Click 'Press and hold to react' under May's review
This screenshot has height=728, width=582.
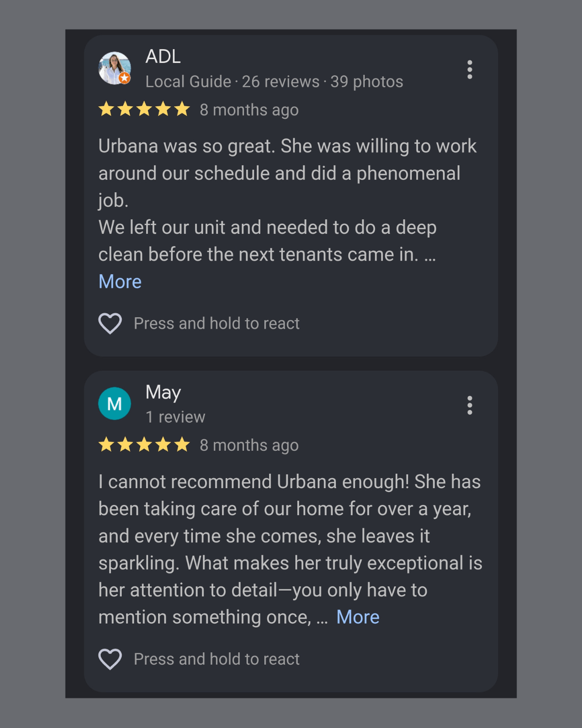[x=217, y=659]
